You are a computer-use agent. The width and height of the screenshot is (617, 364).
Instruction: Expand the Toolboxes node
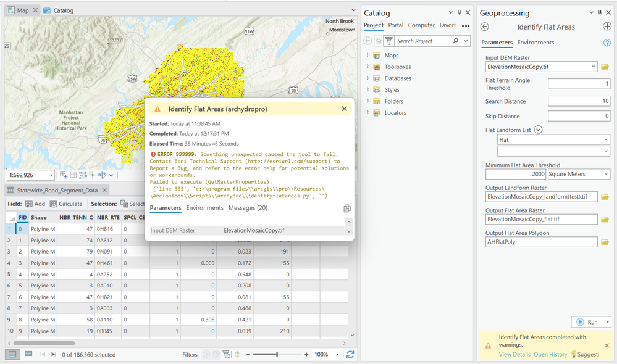pyautogui.click(x=368, y=67)
